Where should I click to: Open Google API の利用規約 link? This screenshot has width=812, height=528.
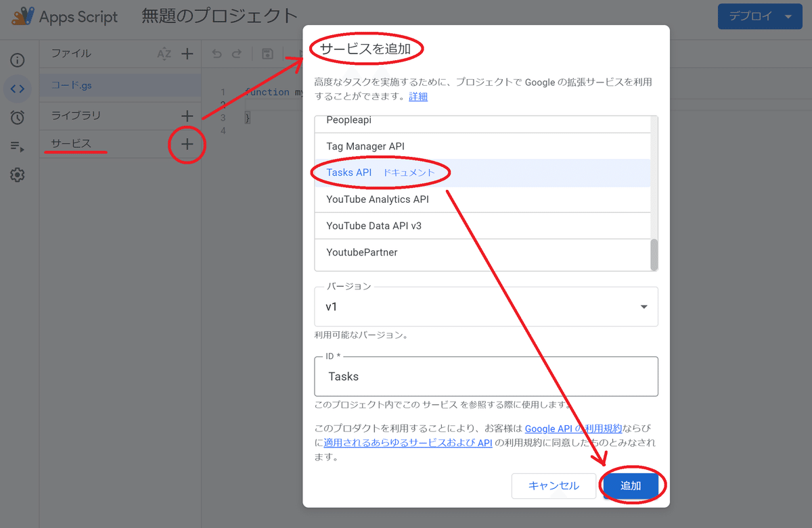pyautogui.click(x=573, y=429)
